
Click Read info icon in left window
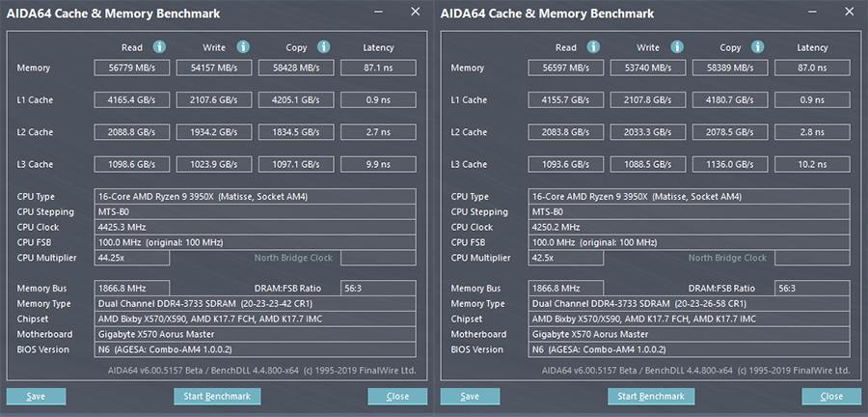click(159, 47)
